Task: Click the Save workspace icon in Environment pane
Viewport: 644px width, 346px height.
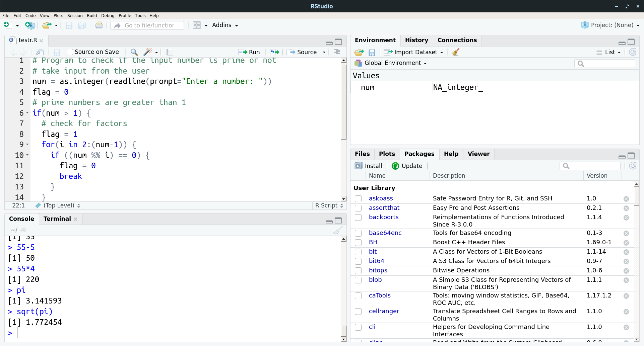Action: (x=372, y=52)
